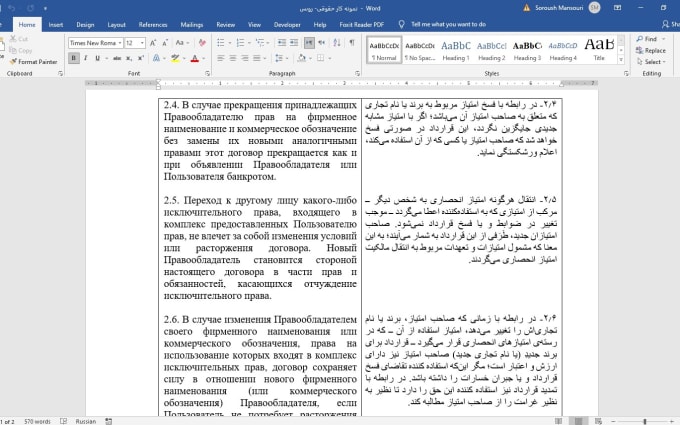Apply red font color

pyautogui.click(x=195, y=58)
